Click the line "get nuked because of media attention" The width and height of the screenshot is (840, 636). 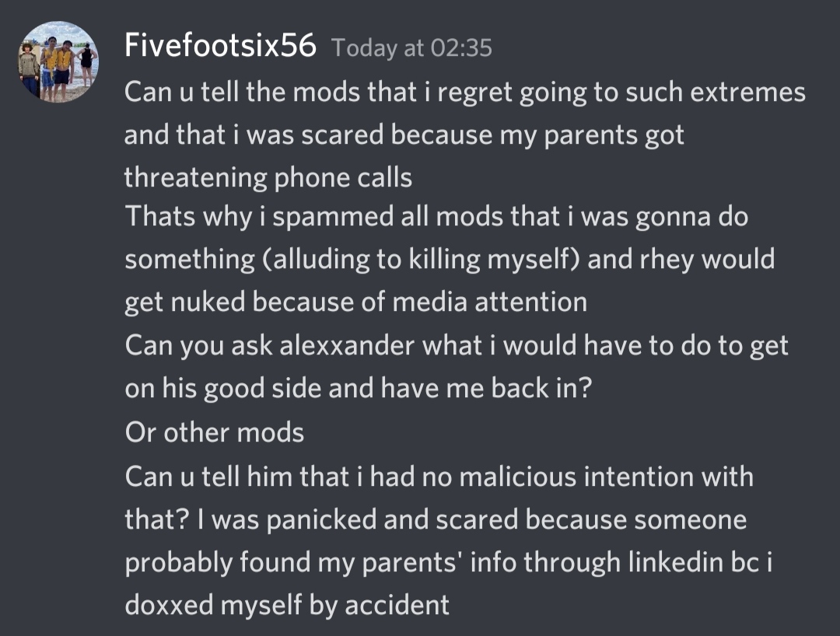355,301
